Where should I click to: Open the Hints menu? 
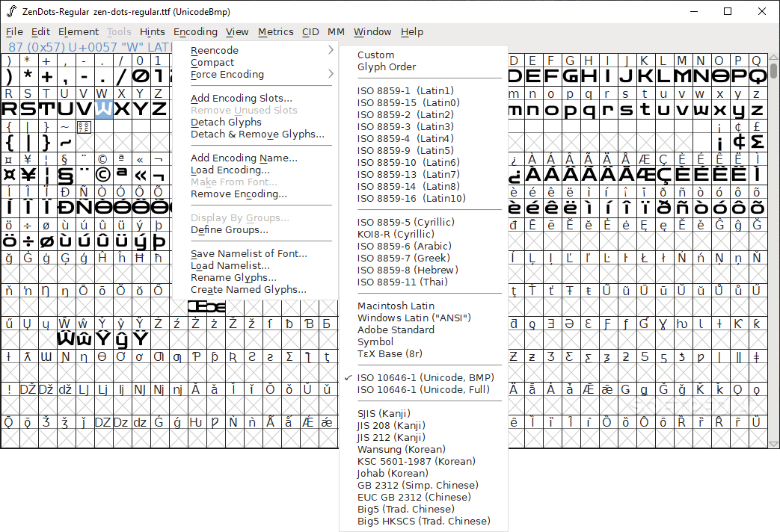(x=153, y=32)
